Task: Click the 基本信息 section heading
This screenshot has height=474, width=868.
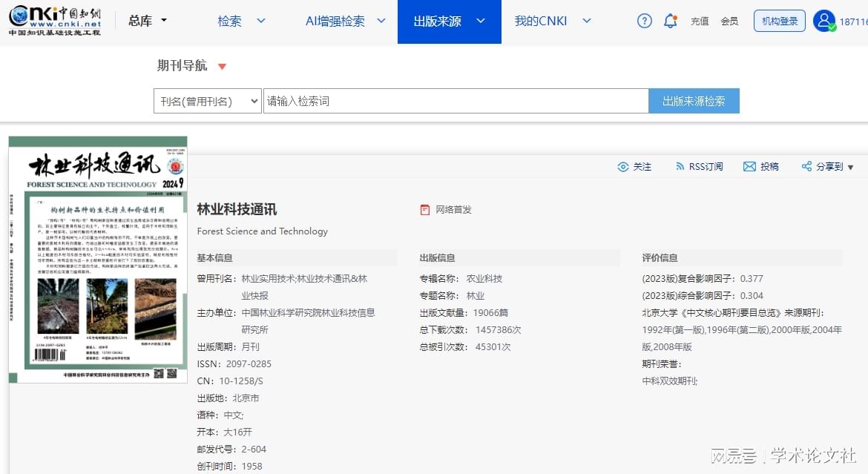Action: [x=215, y=257]
